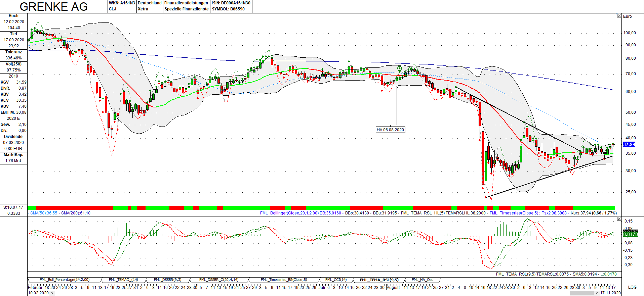Image resolution: width=644 pixels, height=296 pixels.
Task: Click the KUV value 7,40
Action: [23, 106]
